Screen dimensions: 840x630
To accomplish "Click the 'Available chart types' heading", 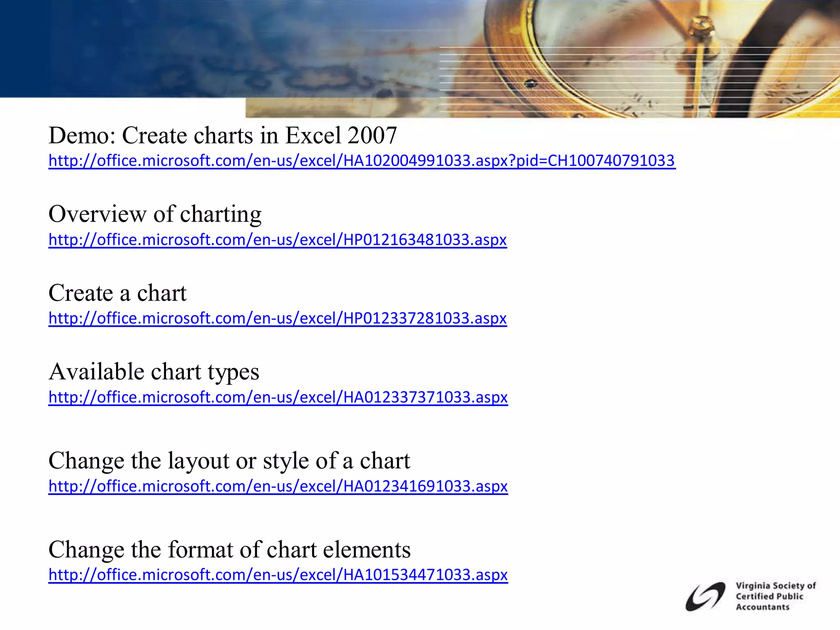I will point(154,372).
